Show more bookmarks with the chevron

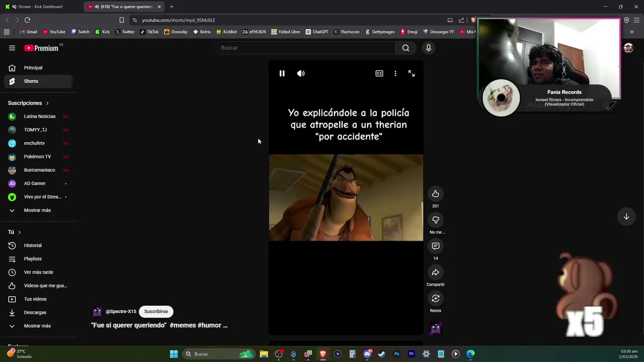(632, 32)
